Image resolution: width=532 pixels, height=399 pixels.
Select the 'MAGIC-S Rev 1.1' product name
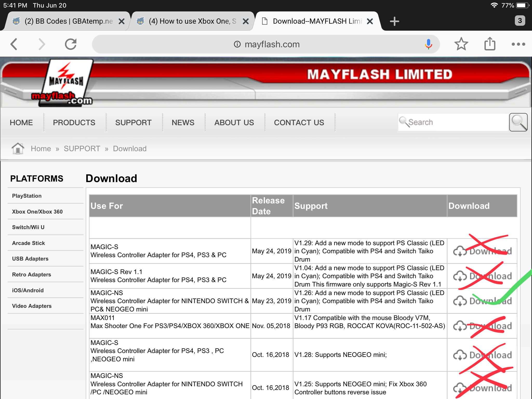click(x=116, y=272)
